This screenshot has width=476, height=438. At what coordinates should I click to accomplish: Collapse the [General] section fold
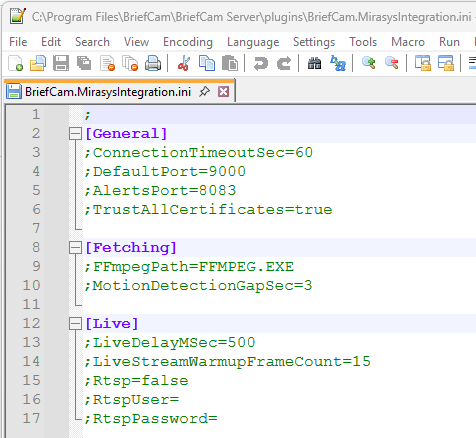(x=75, y=134)
